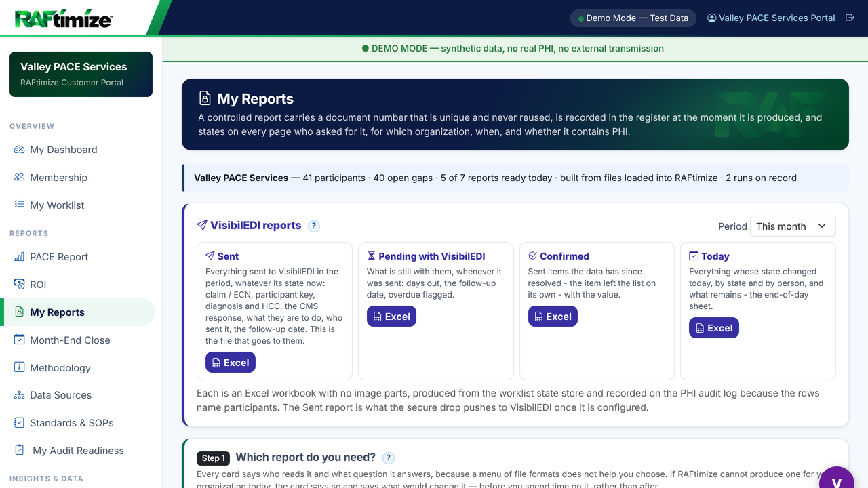Click the user account icon in header
Screen dimensions: 868x488
click(711, 18)
